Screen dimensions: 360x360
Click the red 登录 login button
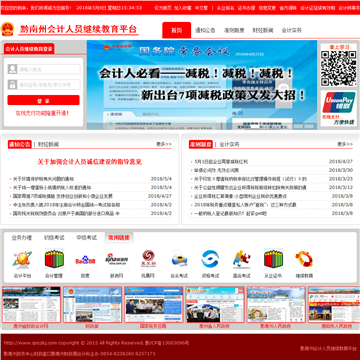44,100
